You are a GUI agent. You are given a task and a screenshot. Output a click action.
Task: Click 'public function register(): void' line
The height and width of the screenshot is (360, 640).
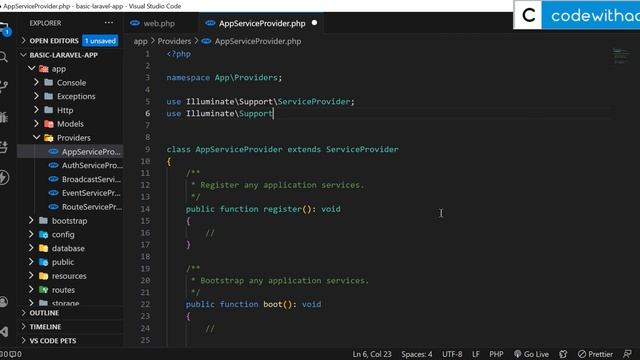(x=263, y=209)
